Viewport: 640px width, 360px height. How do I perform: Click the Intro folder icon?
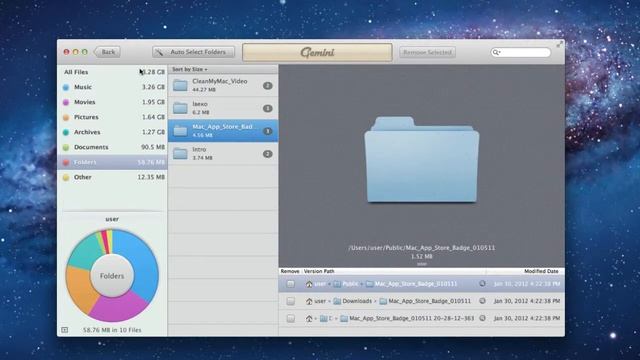coord(180,154)
